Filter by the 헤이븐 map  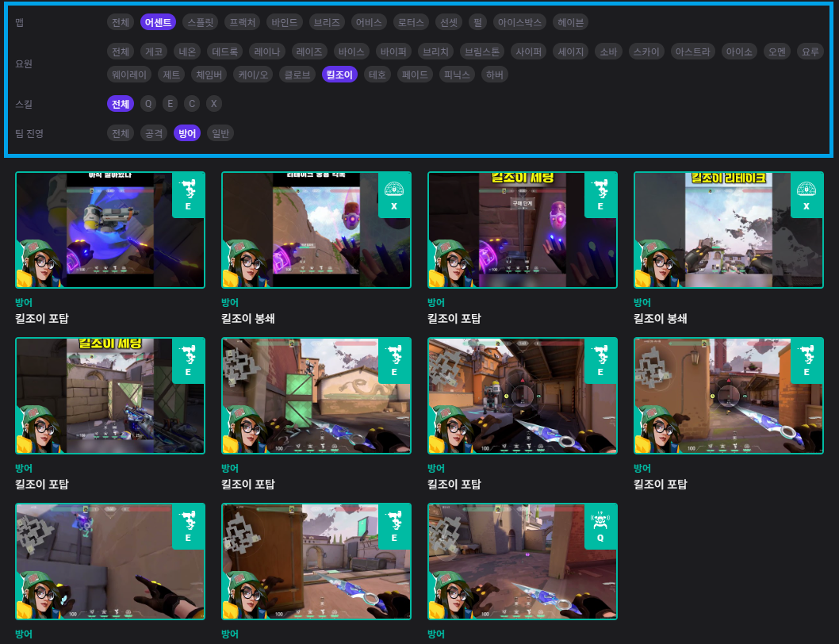[570, 22]
